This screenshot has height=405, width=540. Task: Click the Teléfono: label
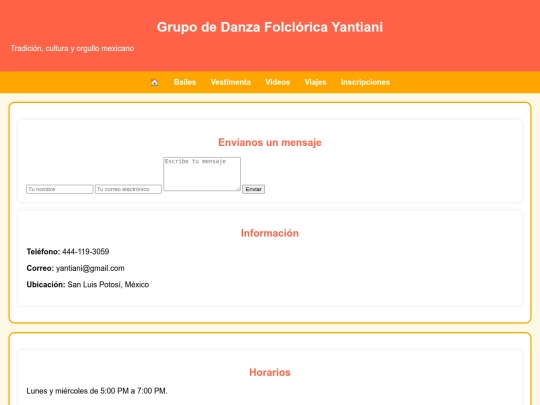click(43, 252)
